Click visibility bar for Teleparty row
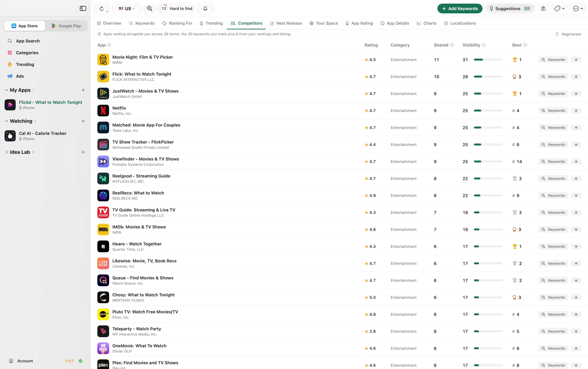This screenshot has height=369, width=588. [x=488, y=331]
